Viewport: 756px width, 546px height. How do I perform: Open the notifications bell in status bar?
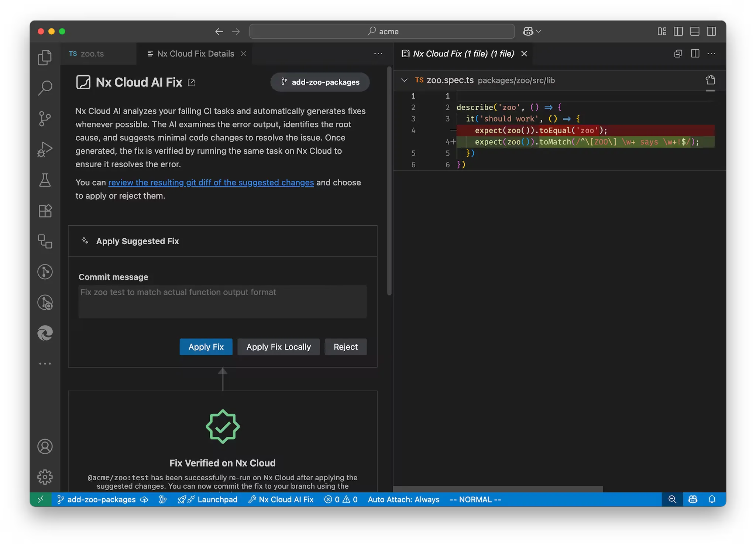pyautogui.click(x=712, y=499)
